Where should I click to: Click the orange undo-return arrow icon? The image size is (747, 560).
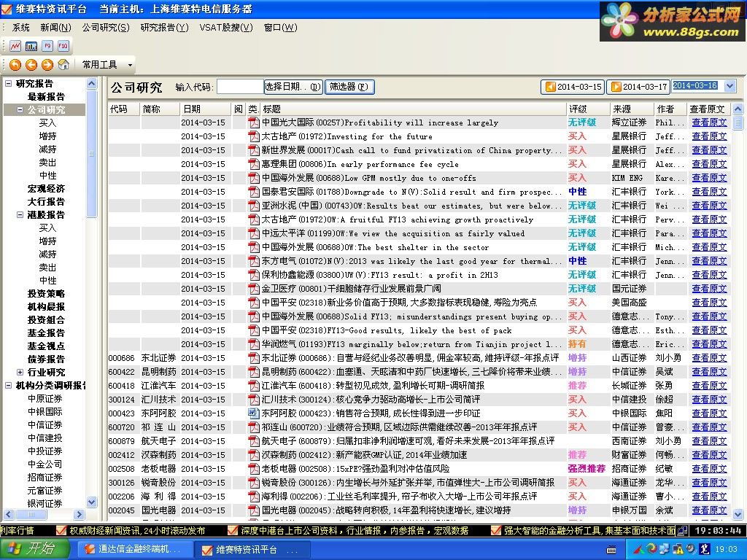(15, 64)
